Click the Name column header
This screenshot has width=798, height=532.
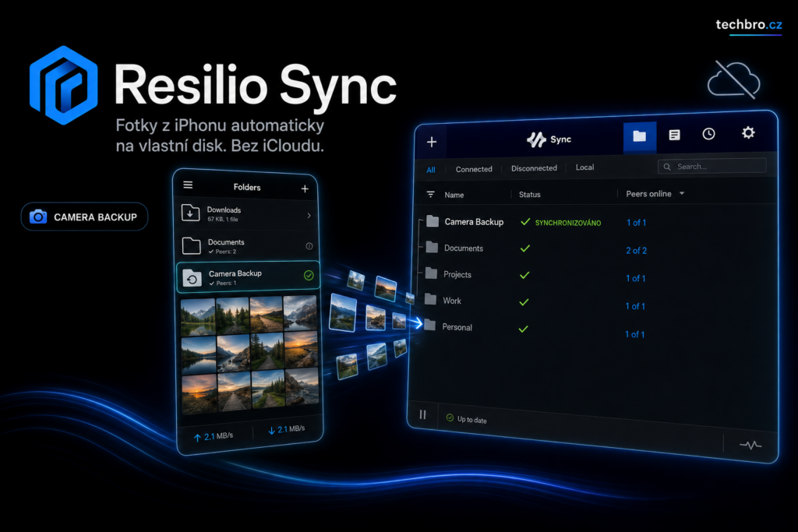(454, 195)
